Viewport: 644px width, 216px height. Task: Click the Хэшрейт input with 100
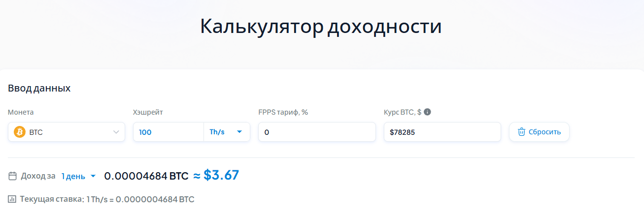coord(169,132)
